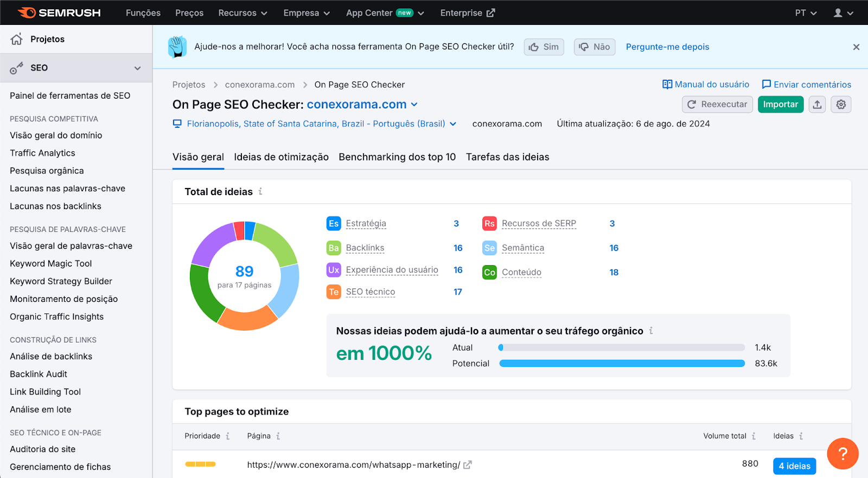Click the Sim thumbs up button
The height and width of the screenshot is (478, 868).
click(544, 47)
